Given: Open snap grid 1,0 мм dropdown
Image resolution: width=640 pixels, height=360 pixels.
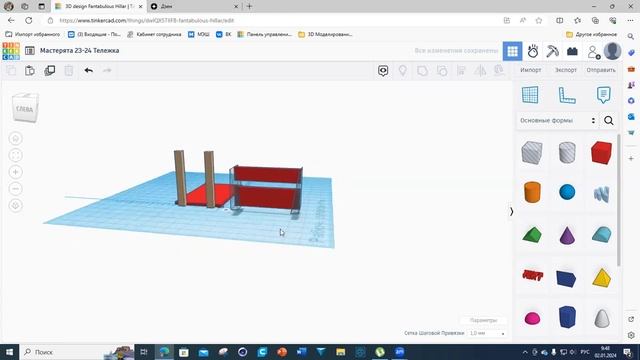Looking at the screenshot, I should click(487, 333).
